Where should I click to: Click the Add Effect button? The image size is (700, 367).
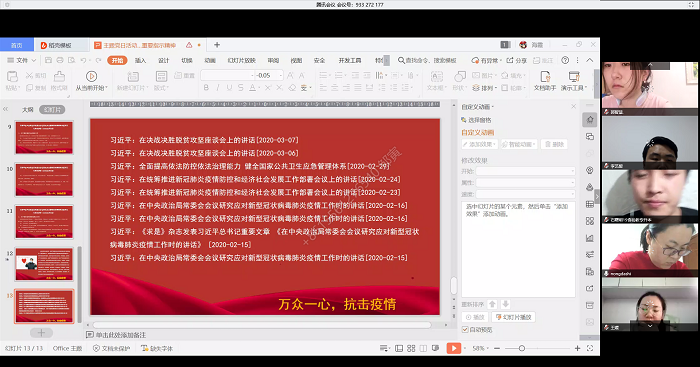(479, 144)
